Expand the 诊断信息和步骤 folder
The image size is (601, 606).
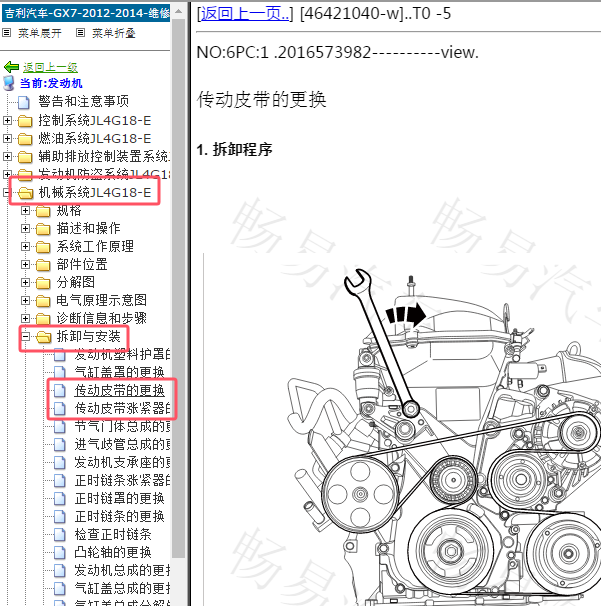coord(26,318)
